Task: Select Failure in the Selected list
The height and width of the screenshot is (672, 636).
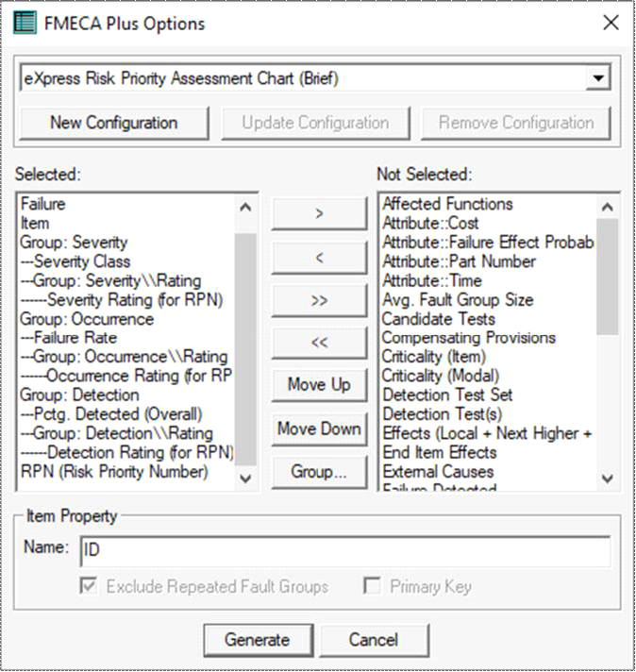Action: pos(43,204)
